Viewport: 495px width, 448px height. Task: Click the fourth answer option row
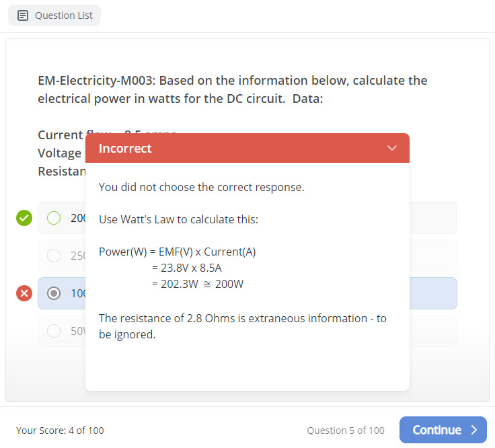click(x=247, y=331)
